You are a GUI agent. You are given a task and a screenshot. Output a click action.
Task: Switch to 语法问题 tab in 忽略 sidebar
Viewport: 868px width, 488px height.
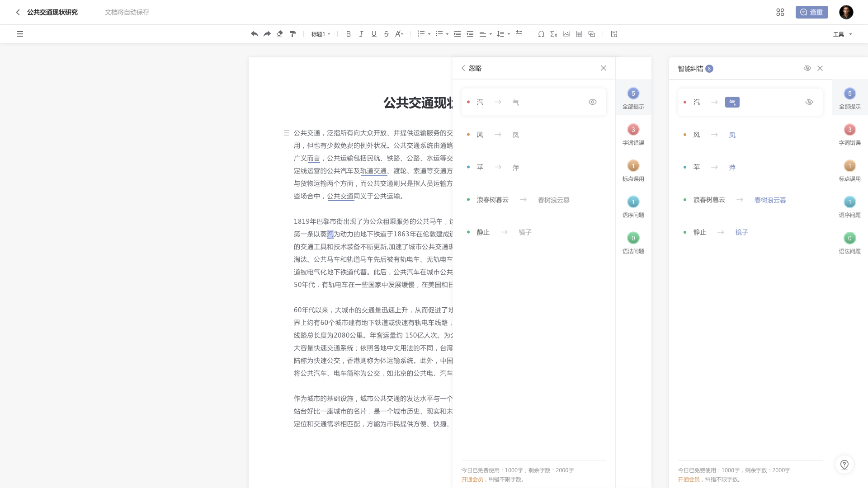click(x=633, y=242)
